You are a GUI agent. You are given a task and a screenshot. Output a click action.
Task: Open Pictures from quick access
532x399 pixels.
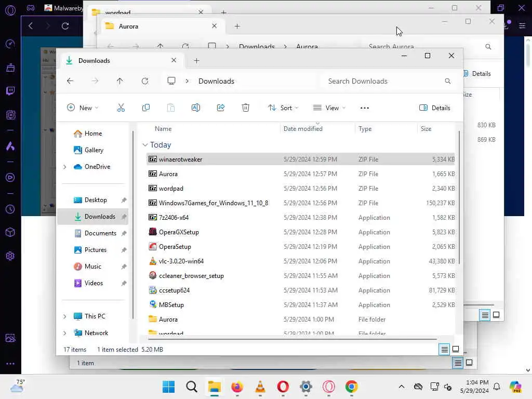pyautogui.click(x=93, y=250)
